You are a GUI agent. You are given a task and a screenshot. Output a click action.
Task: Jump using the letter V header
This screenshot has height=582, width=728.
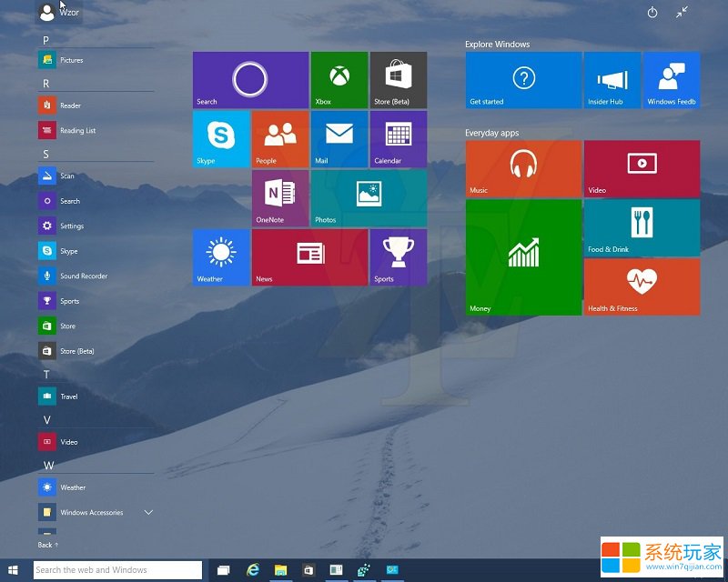pyautogui.click(x=46, y=420)
